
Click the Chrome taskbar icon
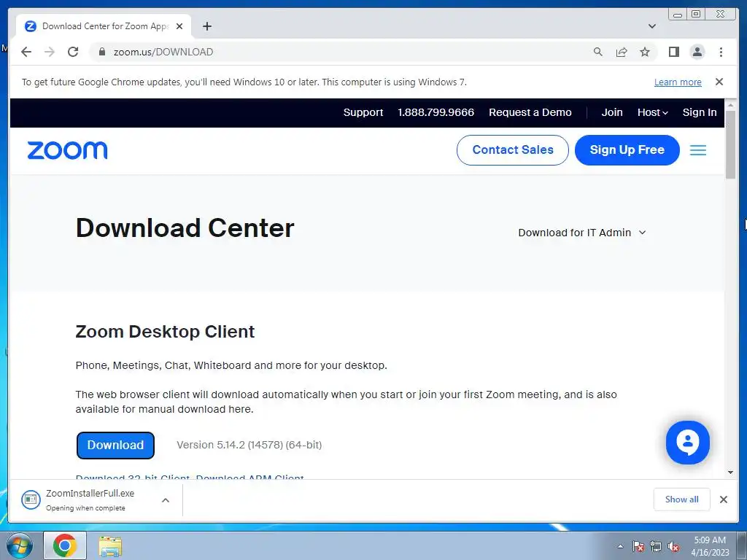65,545
